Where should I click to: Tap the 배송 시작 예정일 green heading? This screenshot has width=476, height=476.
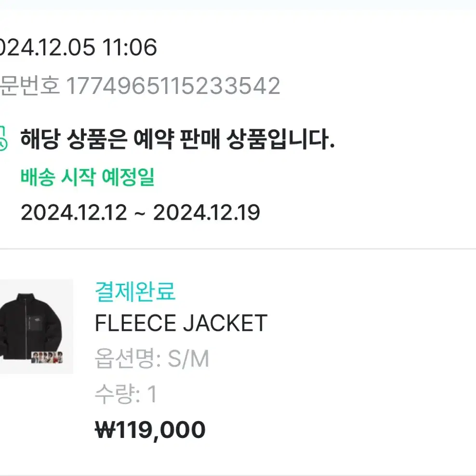pos(88,177)
